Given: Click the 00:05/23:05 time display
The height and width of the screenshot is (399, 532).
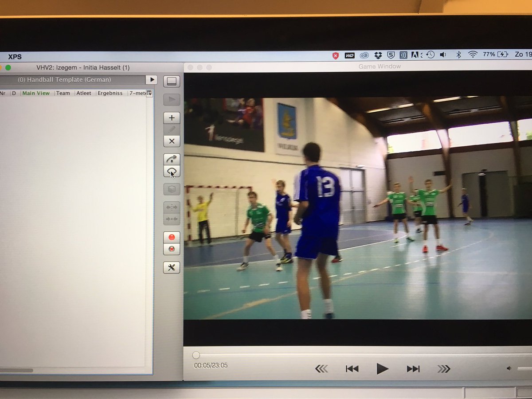Looking at the screenshot, I should click(x=211, y=365).
